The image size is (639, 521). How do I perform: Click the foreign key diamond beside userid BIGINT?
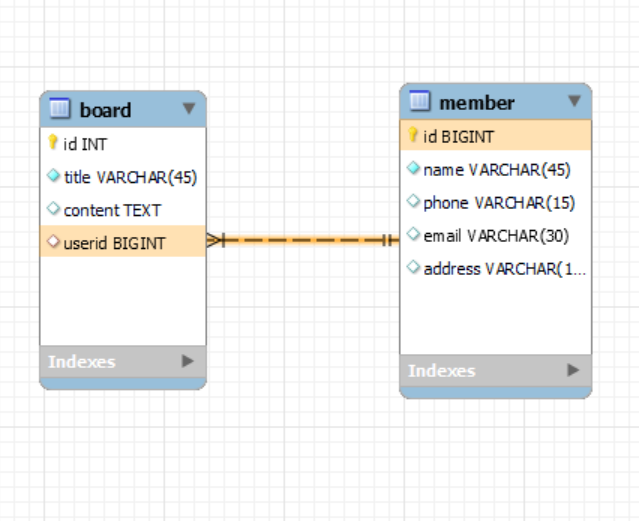point(53,242)
